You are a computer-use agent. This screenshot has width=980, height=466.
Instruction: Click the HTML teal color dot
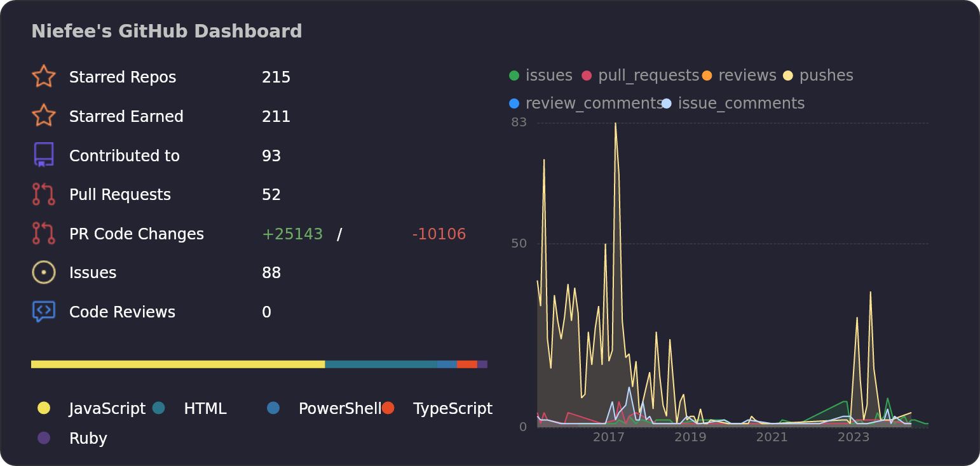pos(159,408)
